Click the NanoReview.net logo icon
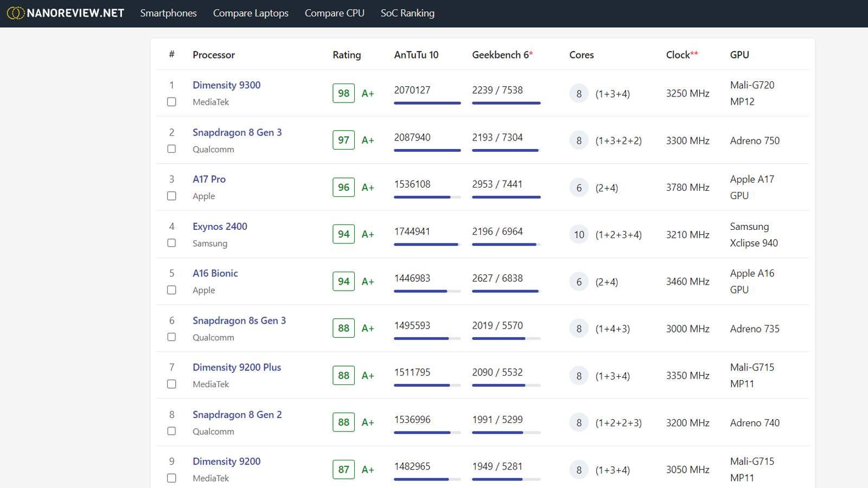Screen dimensions: 868x488 pos(15,13)
